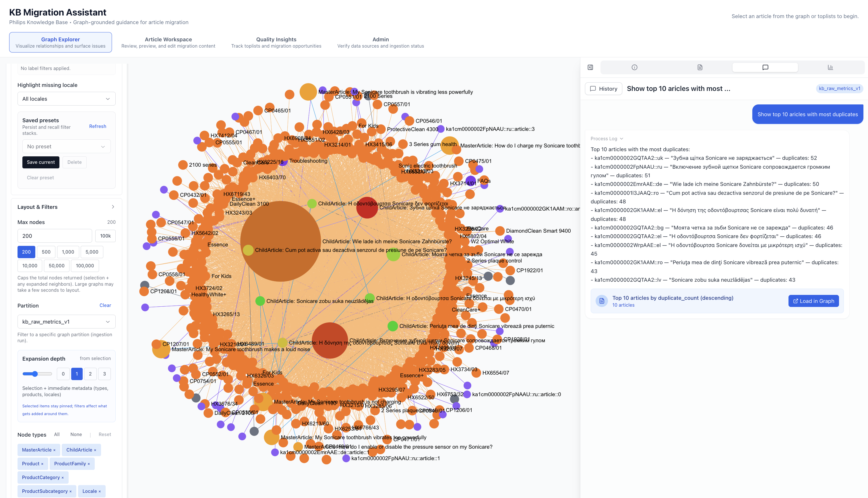The height and width of the screenshot is (498, 868).
Task: Open the Admin section
Action: (x=380, y=42)
